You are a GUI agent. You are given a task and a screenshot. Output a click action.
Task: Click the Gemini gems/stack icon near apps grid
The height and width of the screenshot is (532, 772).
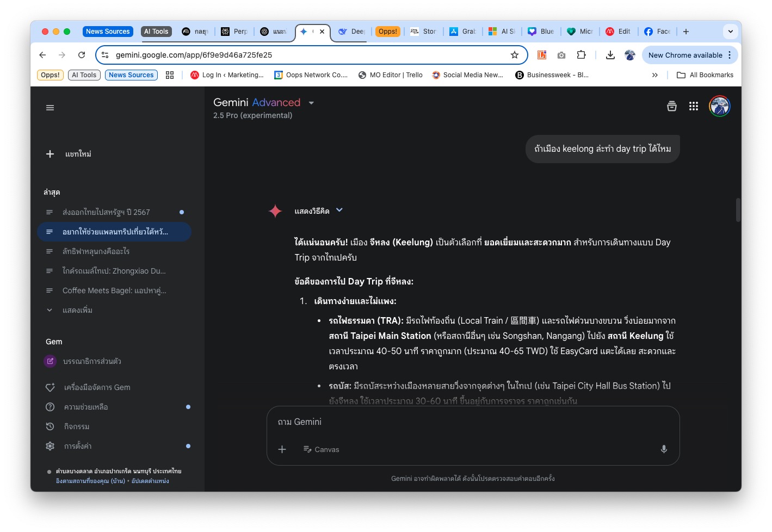coord(672,106)
